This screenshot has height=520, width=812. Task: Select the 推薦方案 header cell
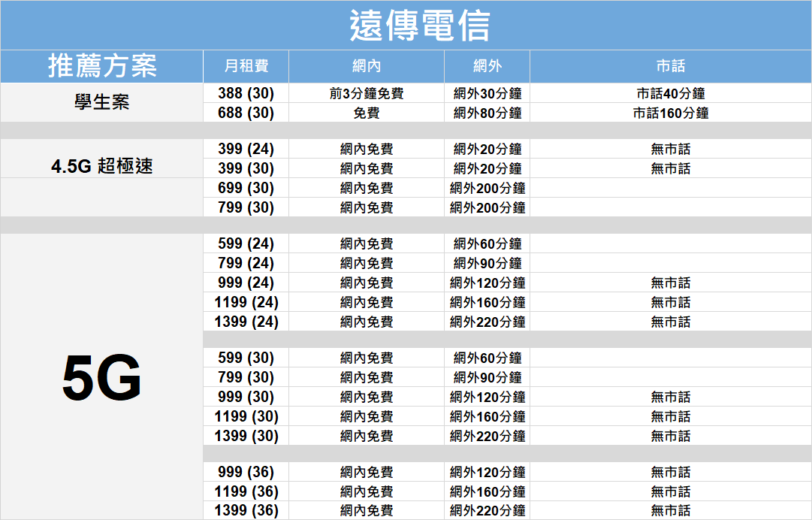(x=102, y=66)
